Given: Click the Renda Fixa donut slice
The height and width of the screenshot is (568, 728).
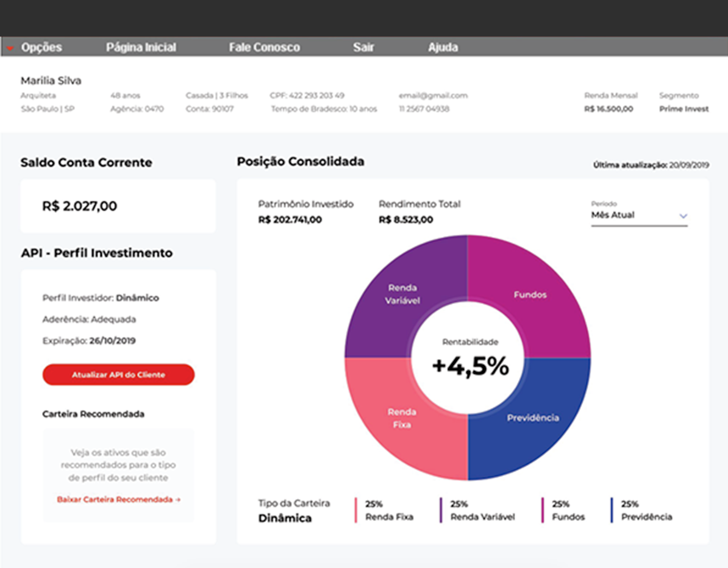Looking at the screenshot, I should [402, 419].
